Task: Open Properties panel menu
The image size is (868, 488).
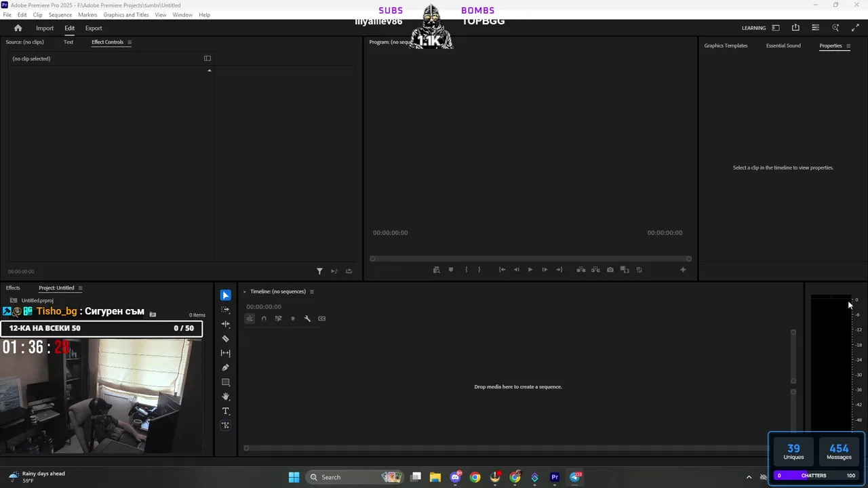Action: pyautogui.click(x=848, y=46)
